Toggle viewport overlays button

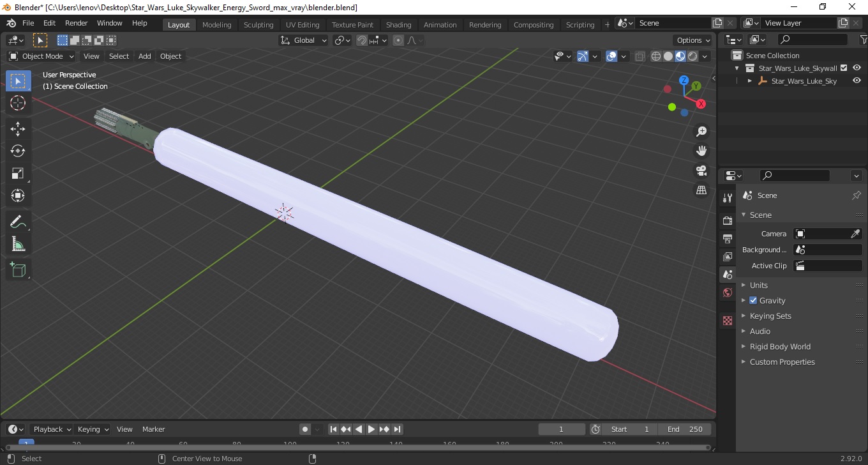pos(611,56)
